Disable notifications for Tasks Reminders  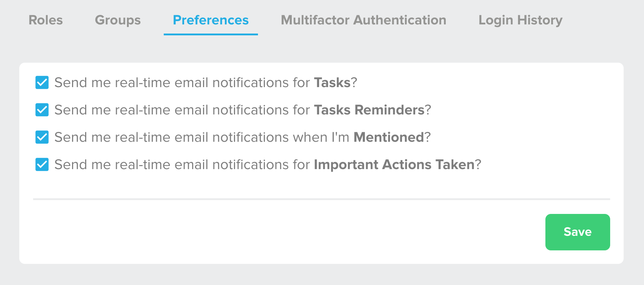click(41, 110)
